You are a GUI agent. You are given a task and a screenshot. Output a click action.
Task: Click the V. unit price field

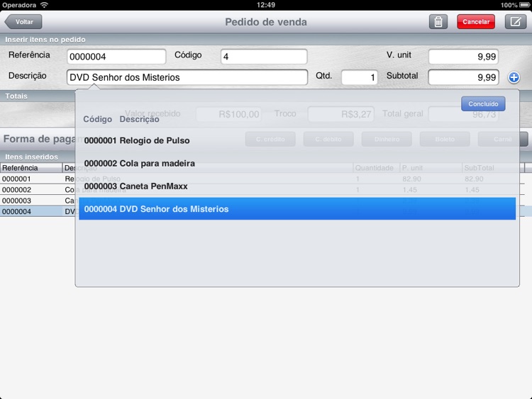tap(463, 57)
